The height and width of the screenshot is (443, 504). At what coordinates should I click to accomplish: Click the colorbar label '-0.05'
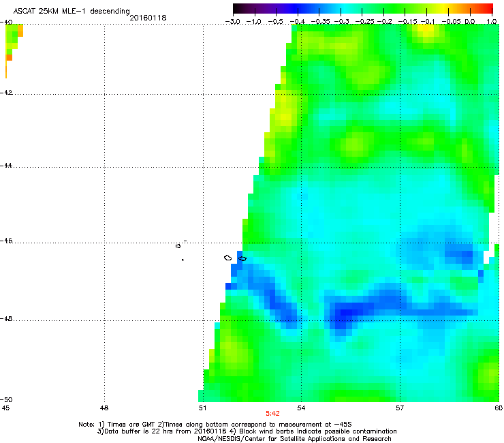(x=452, y=22)
